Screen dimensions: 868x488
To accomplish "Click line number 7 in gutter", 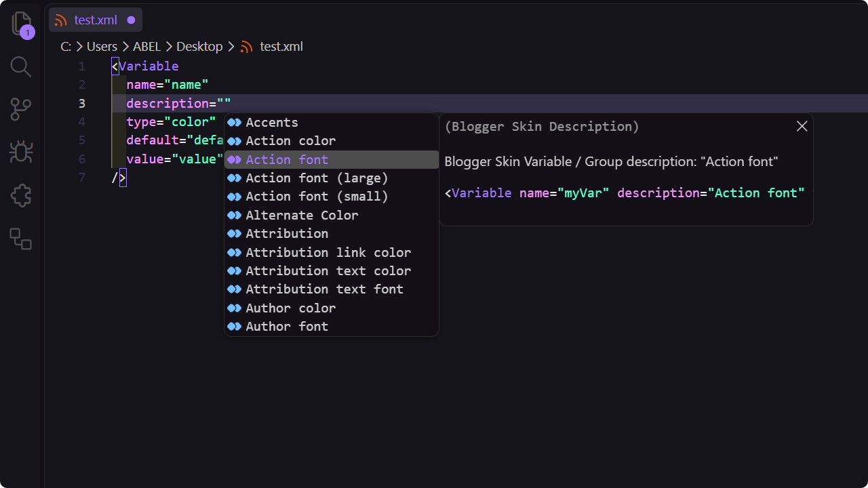I will pos(81,178).
